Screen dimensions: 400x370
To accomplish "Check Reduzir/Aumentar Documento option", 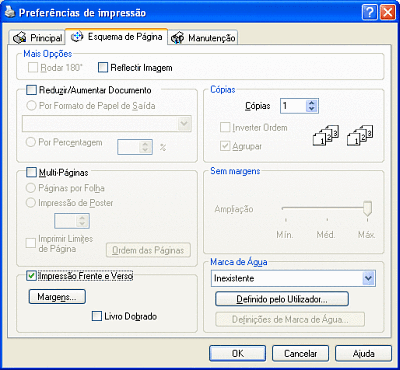I will (x=31, y=90).
